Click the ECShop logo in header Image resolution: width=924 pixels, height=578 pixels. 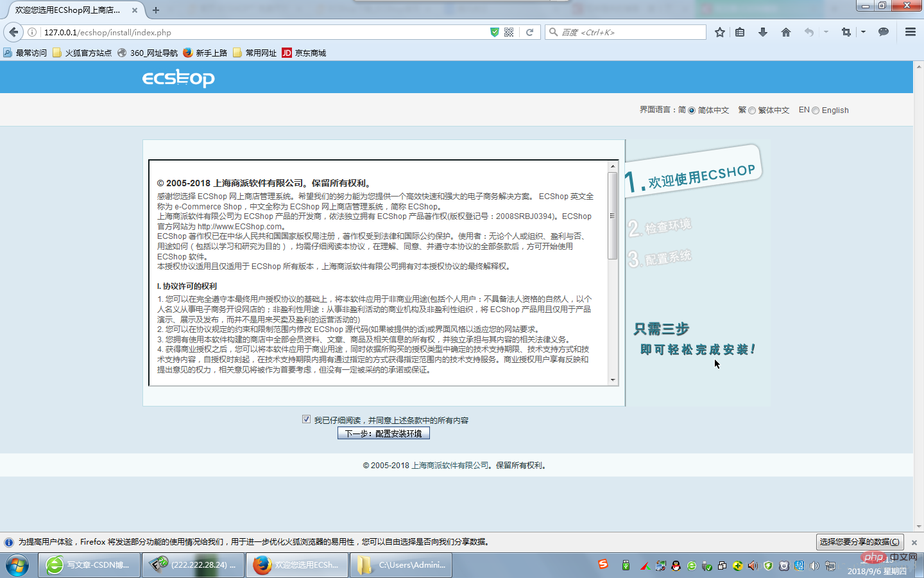click(178, 78)
